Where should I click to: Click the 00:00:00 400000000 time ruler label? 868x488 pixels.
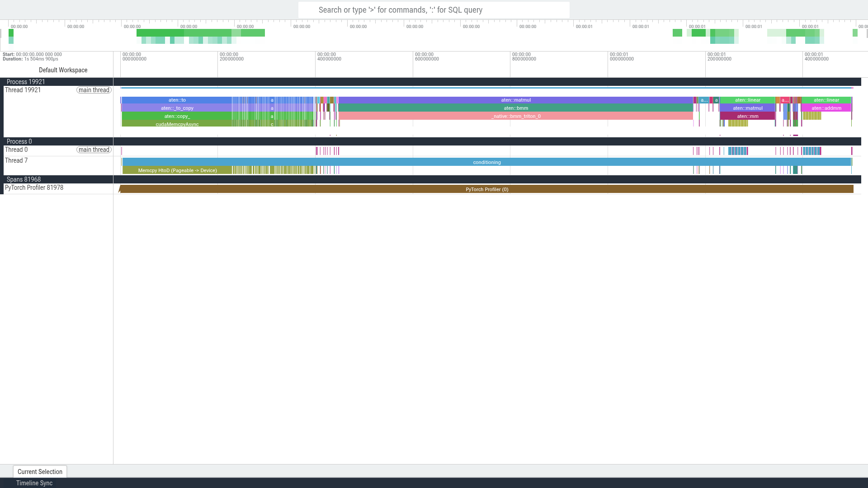tap(329, 56)
